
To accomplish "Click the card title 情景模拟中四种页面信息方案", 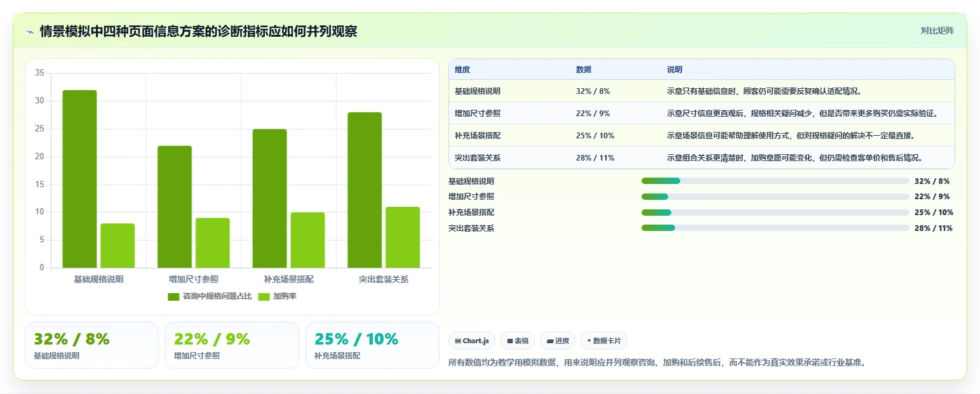I will point(198,31).
